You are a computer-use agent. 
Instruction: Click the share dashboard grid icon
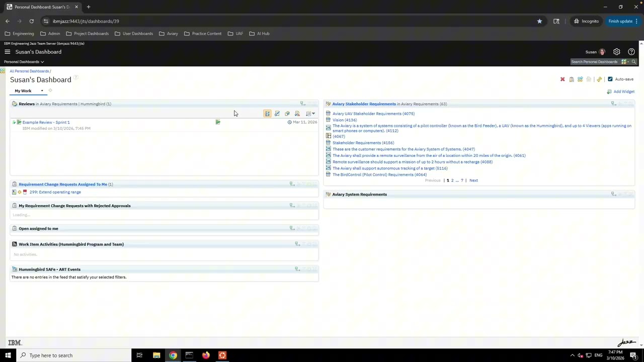pos(580,79)
